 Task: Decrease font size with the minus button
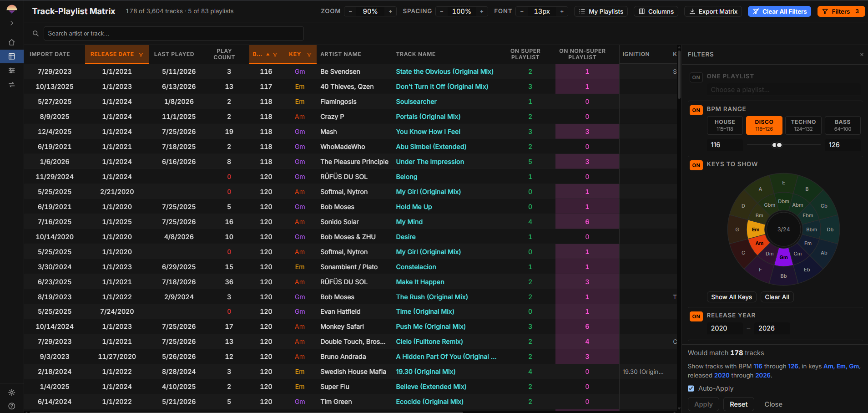(x=522, y=11)
